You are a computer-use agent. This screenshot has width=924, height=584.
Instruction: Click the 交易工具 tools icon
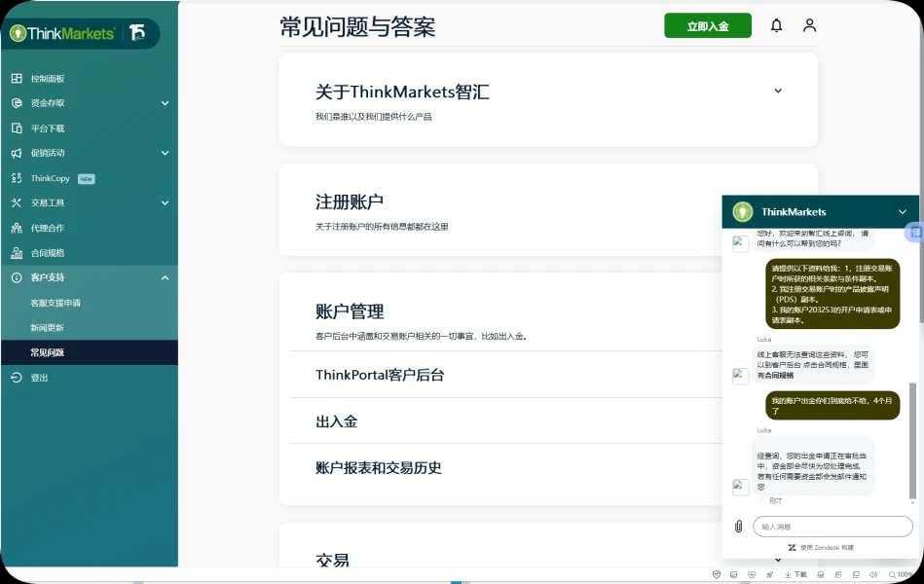pos(17,202)
